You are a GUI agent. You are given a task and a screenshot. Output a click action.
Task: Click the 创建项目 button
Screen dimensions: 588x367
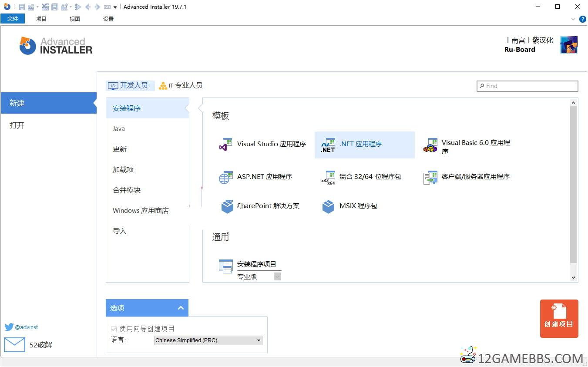[559, 319]
